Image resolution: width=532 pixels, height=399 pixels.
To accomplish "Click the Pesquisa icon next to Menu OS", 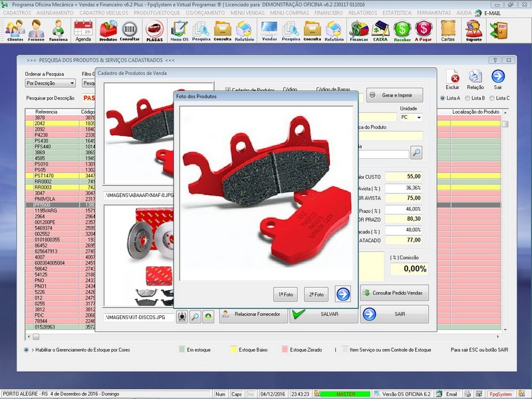I will 201,31.
